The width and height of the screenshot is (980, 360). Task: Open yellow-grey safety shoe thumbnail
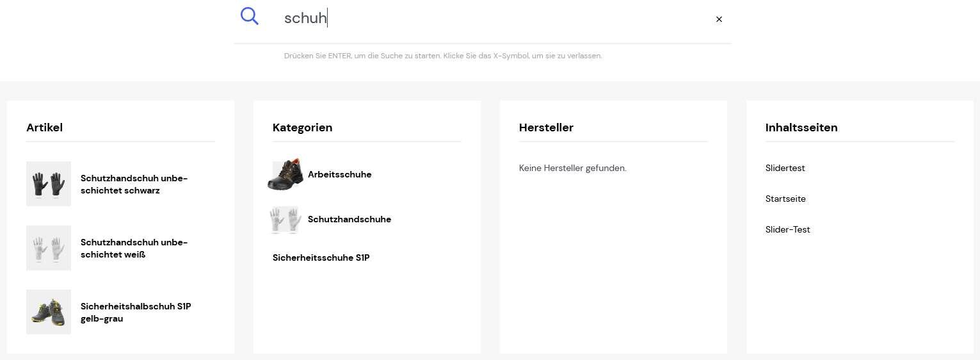tap(49, 312)
